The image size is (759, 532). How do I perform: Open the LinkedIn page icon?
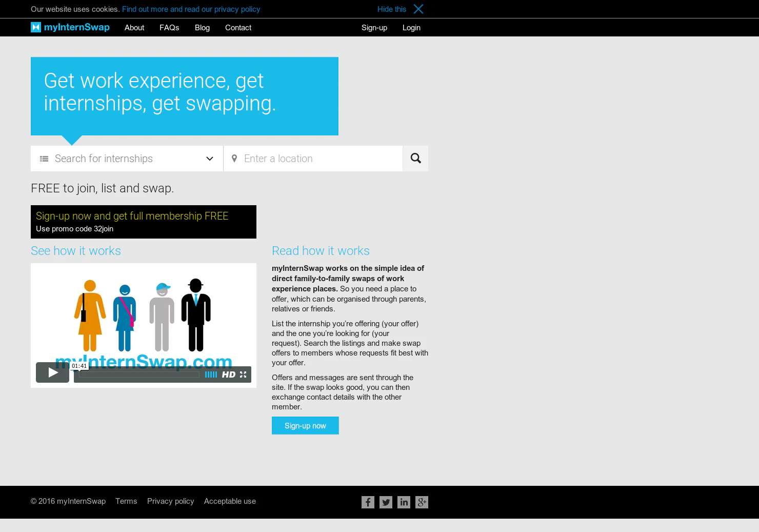tap(404, 502)
